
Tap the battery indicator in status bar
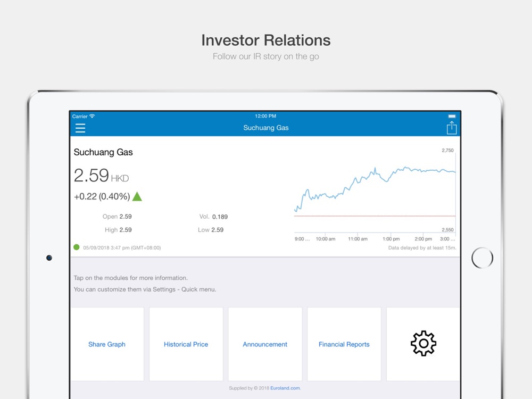pyautogui.click(x=452, y=116)
